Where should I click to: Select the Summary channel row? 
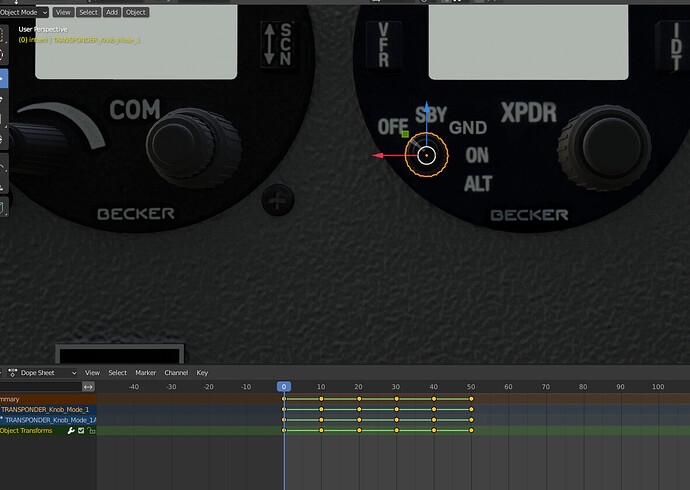48,399
